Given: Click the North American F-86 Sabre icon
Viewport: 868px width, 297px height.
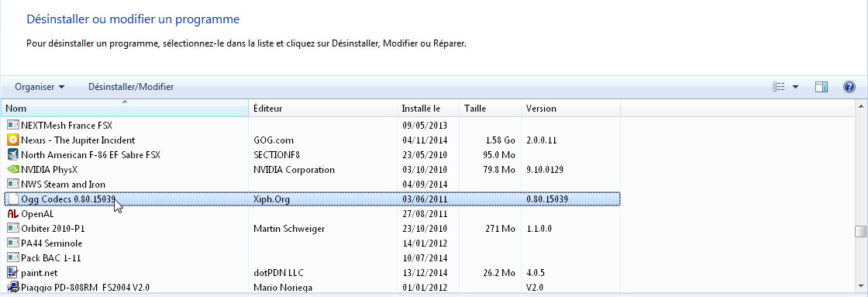Looking at the screenshot, I should click(12, 154).
